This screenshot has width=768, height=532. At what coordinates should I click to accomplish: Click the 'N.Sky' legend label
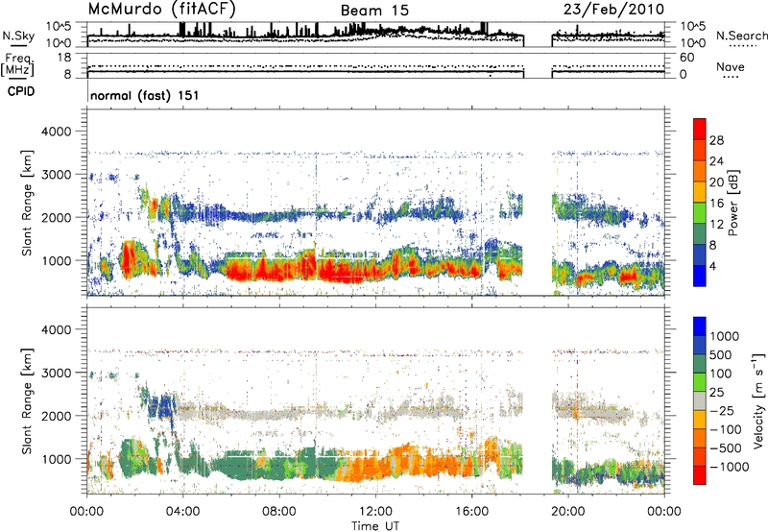coord(18,36)
